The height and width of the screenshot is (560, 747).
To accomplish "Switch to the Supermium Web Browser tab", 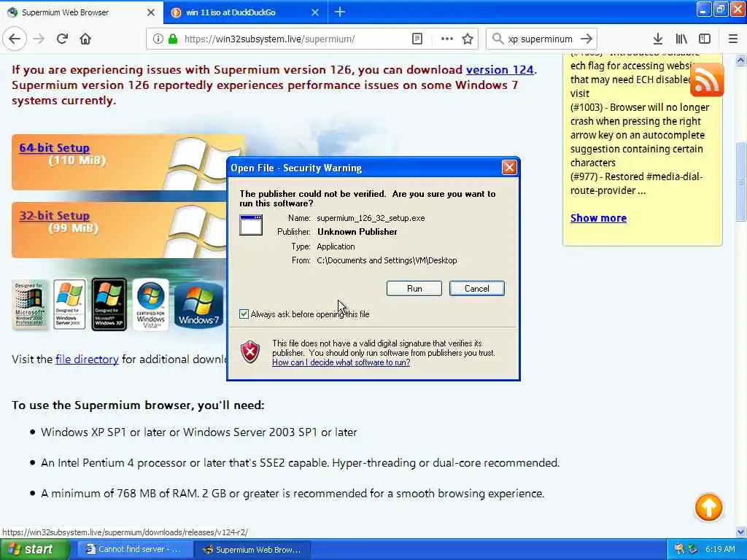I will (x=82, y=12).
